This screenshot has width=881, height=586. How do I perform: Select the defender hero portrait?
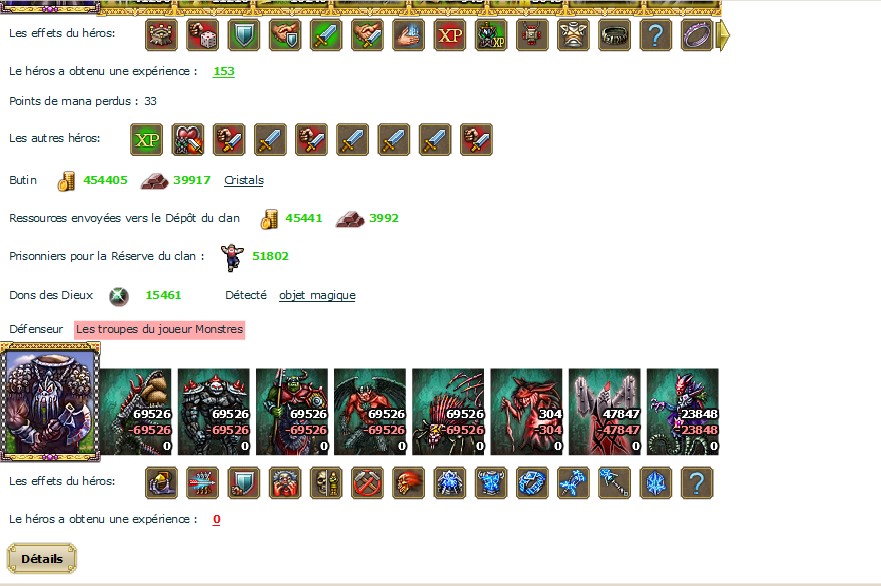click(x=50, y=402)
